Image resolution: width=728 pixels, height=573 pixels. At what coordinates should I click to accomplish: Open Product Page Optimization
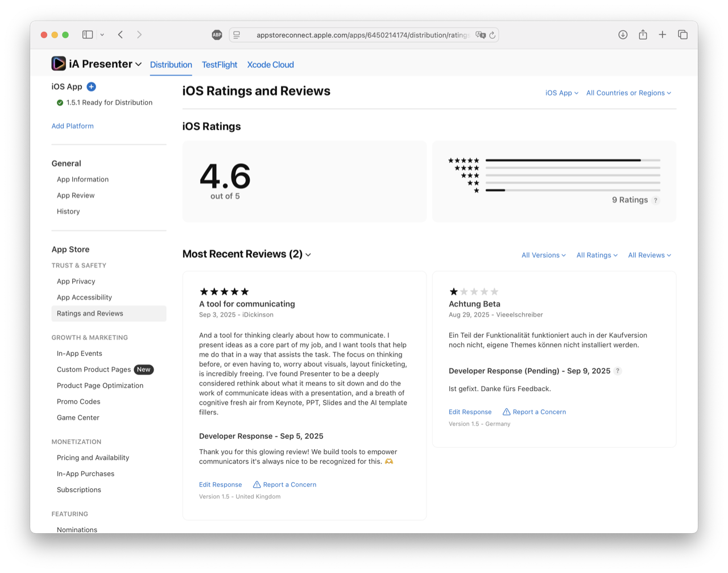(x=100, y=385)
